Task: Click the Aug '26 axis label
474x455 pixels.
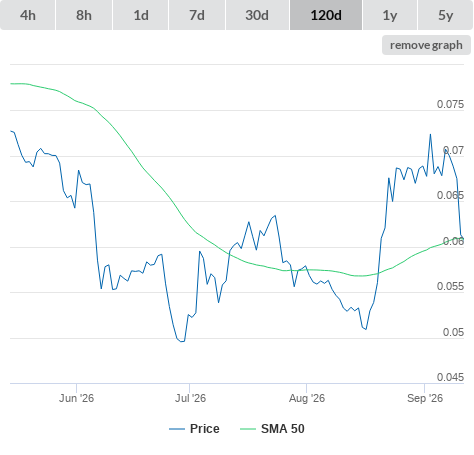Action: pyautogui.click(x=307, y=398)
